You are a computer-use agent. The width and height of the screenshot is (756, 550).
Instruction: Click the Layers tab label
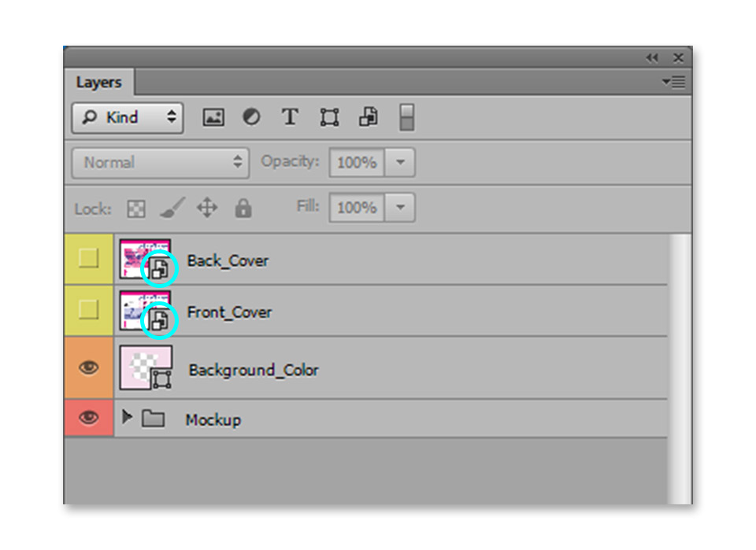point(99,82)
